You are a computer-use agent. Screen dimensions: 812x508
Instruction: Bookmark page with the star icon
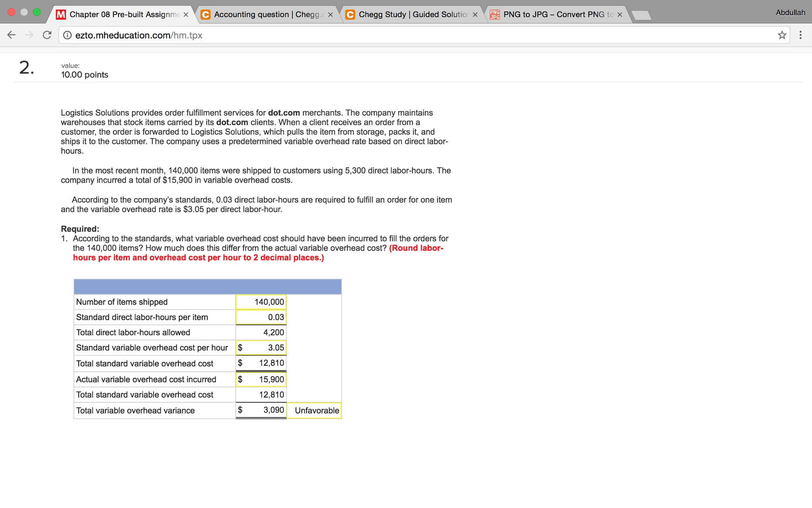pos(782,35)
